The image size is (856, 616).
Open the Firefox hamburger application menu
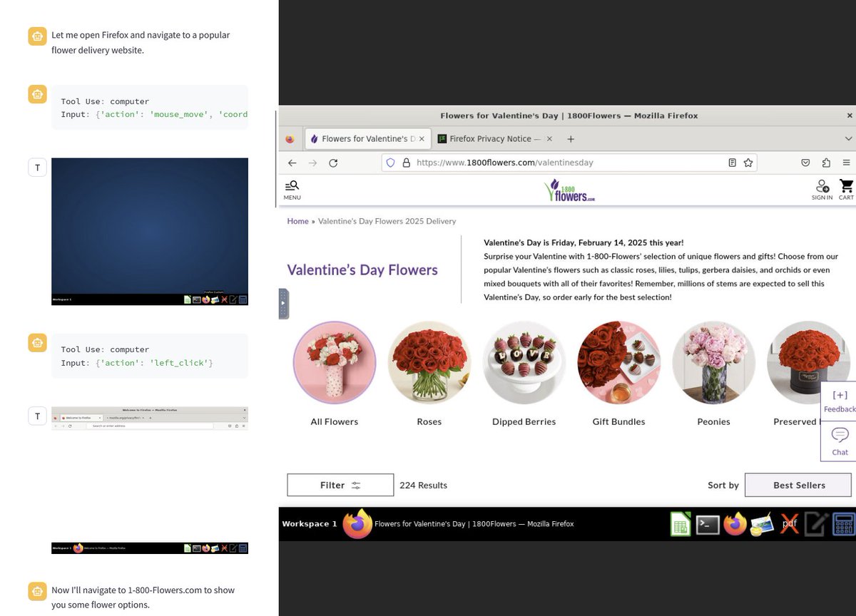[x=846, y=163]
